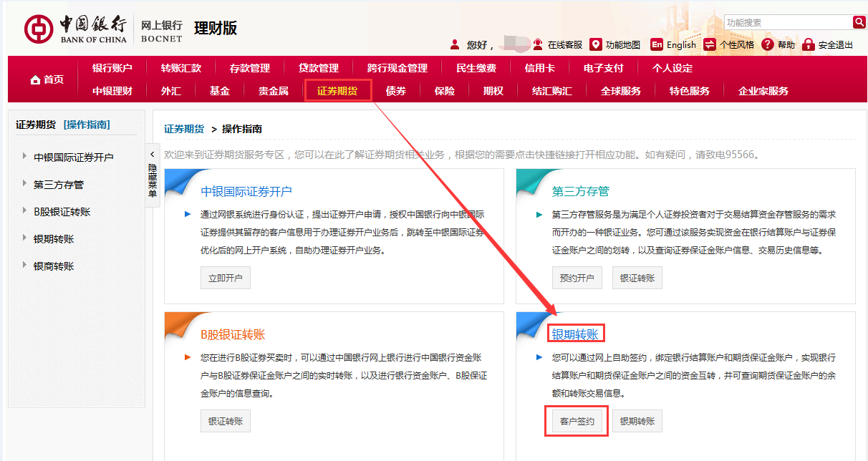Click 预约开户 button
Image resolution: width=868 pixels, height=461 pixels.
(x=577, y=278)
